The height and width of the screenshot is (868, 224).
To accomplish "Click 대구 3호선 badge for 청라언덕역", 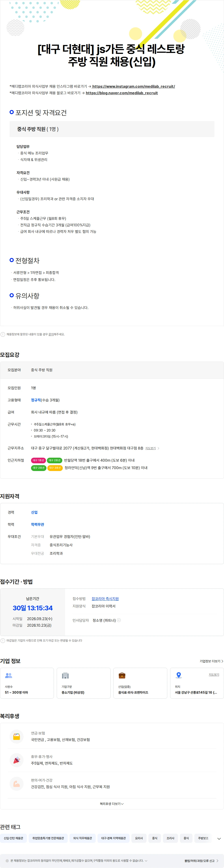I will coord(55,468).
